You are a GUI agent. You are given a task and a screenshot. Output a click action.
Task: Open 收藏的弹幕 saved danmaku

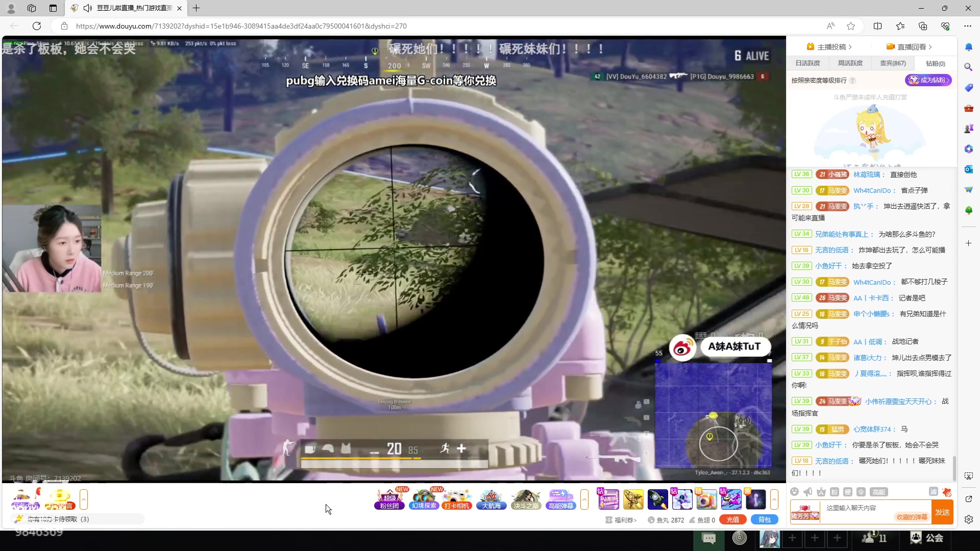pyautogui.click(x=912, y=517)
